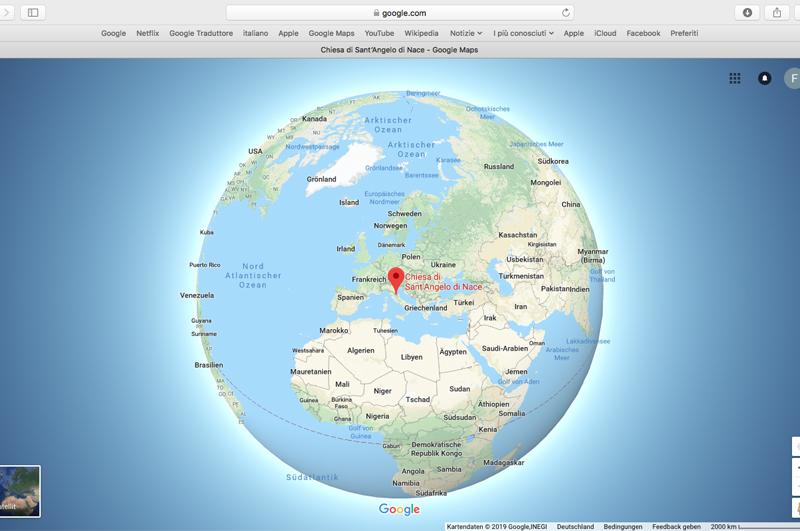Click the Kasachstan country label
This screenshot has width=800, height=531.
click(517, 235)
